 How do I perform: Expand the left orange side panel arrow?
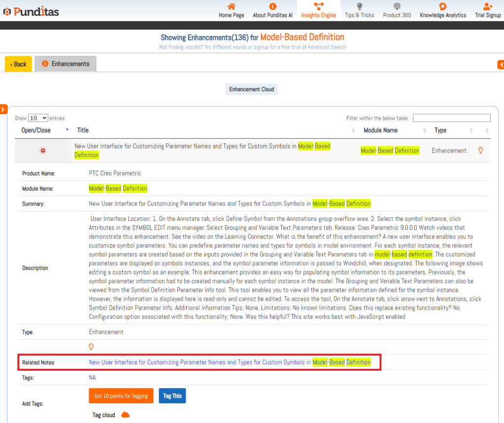pyautogui.click(x=3, y=109)
